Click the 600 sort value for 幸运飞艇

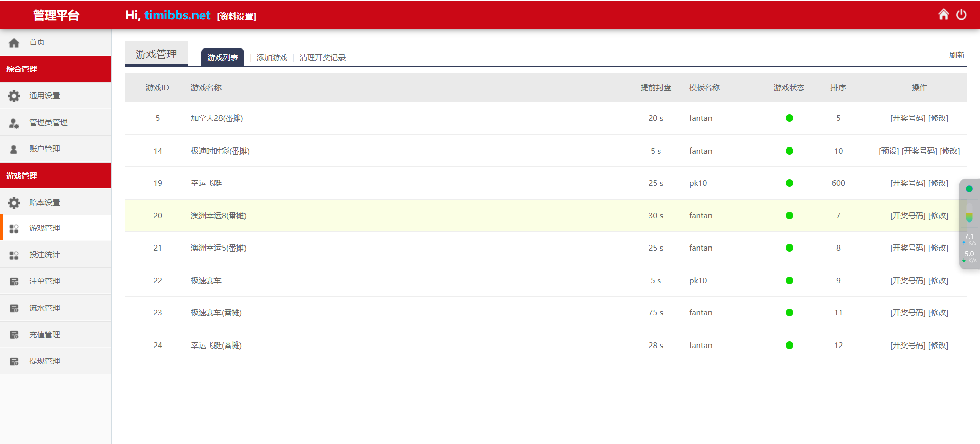click(838, 183)
